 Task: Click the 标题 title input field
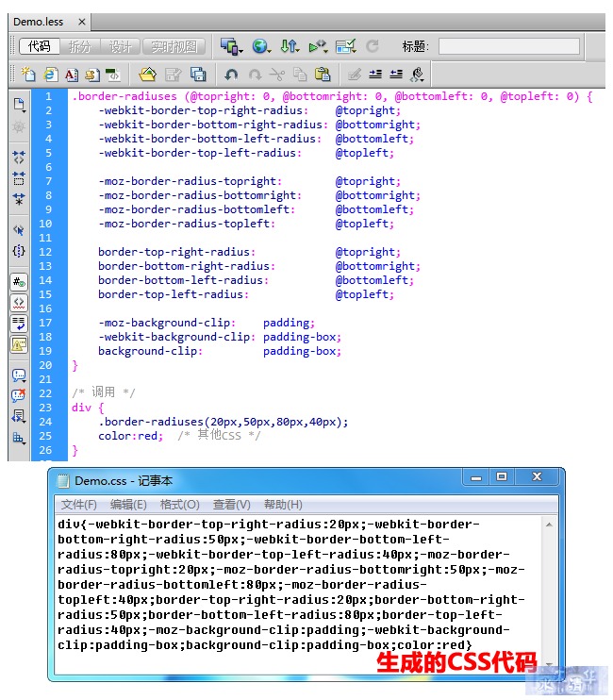[509, 46]
